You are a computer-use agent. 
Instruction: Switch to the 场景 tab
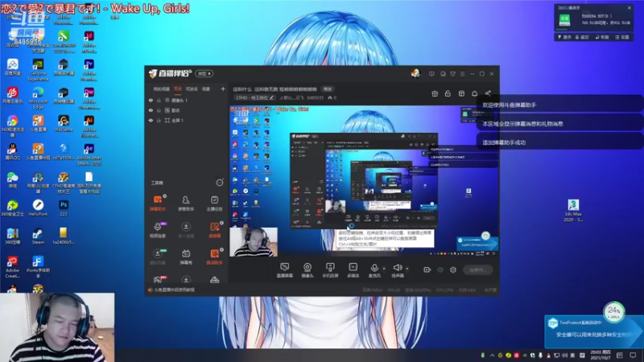pos(206,88)
